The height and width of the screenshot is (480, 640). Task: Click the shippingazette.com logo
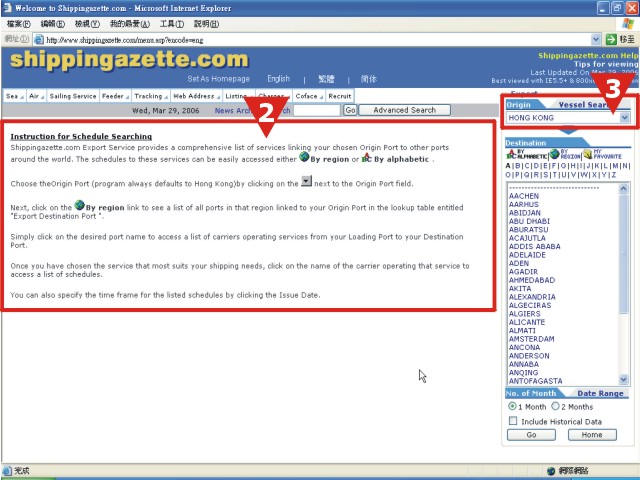pyautogui.click(x=129, y=60)
